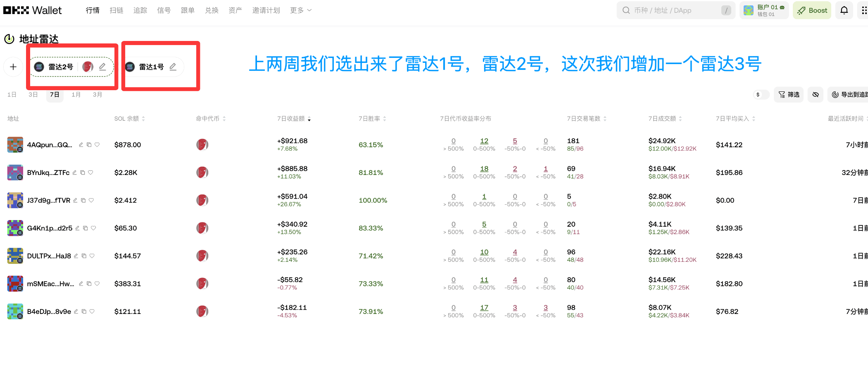
Task: Edit the note for address BYnJkq...ZTFc
Action: pyautogui.click(x=75, y=172)
